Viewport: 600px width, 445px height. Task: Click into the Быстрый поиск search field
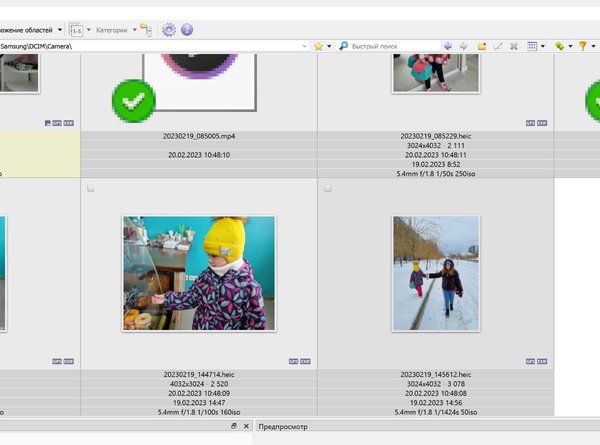[390, 46]
